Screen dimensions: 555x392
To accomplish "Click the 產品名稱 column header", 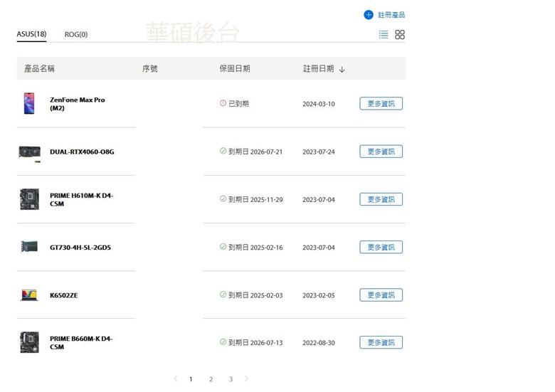I will pyautogui.click(x=39, y=68).
